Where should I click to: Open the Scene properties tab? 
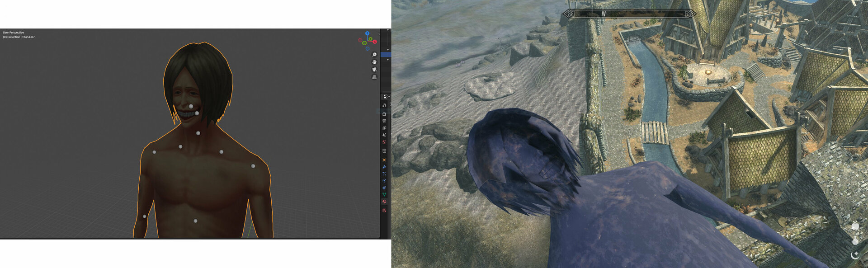(x=384, y=135)
